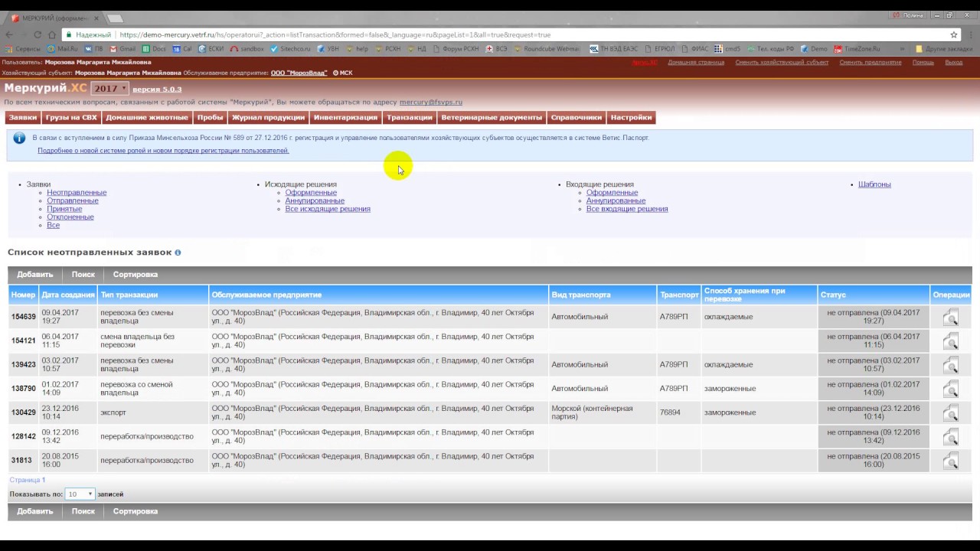This screenshot has height=551, width=980.
Task: Open Mail.Ru bookmark
Action: 63,49
